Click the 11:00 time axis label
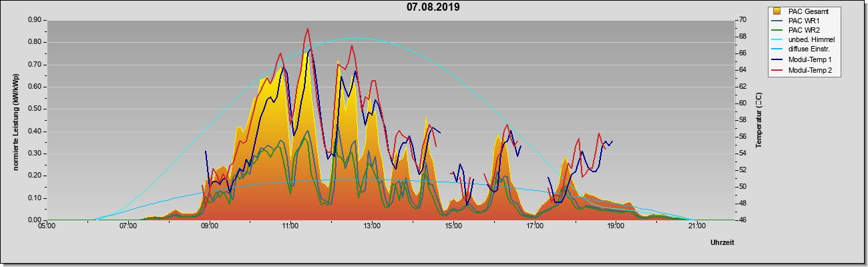Viewport: 868px width, 267px height. click(x=290, y=226)
